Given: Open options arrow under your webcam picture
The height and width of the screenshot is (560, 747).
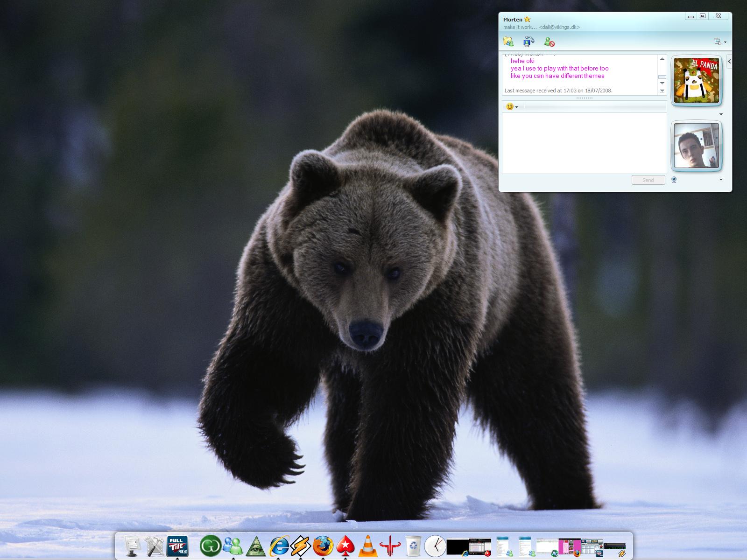Looking at the screenshot, I should [x=721, y=180].
